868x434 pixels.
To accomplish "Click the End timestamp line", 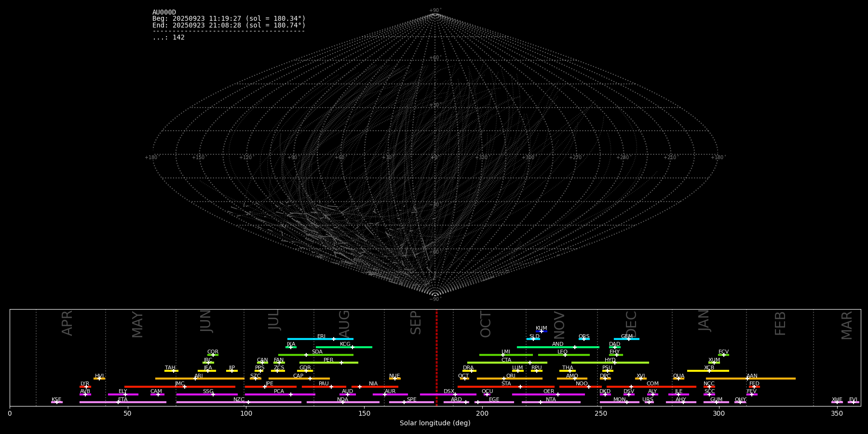I will click(x=229, y=25).
